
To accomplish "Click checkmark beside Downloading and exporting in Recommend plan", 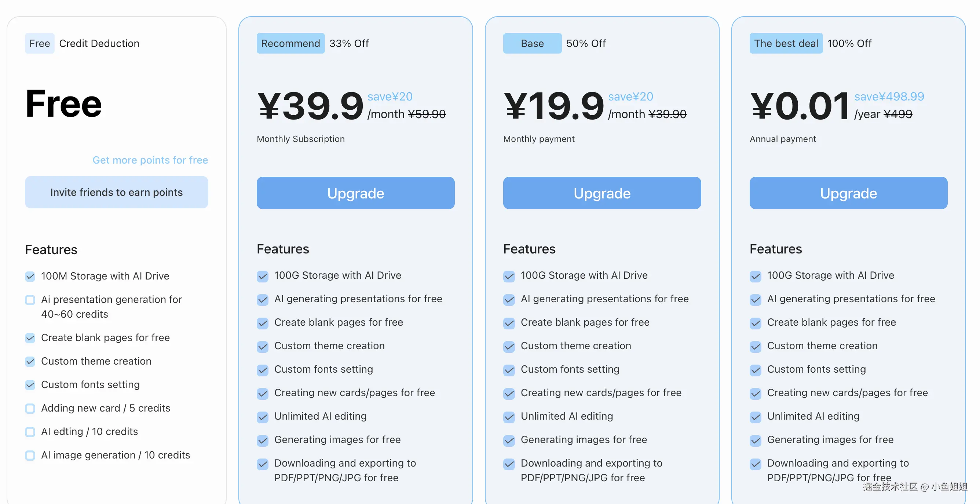I will coord(263,464).
